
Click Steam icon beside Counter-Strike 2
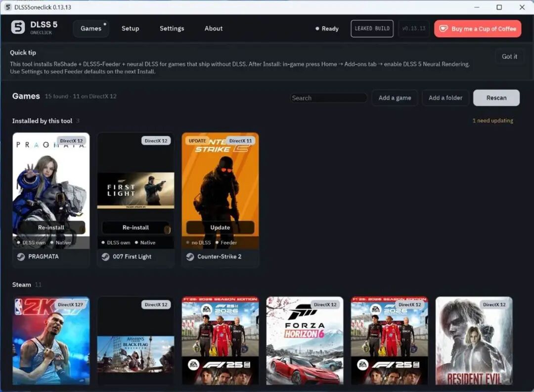coord(190,257)
